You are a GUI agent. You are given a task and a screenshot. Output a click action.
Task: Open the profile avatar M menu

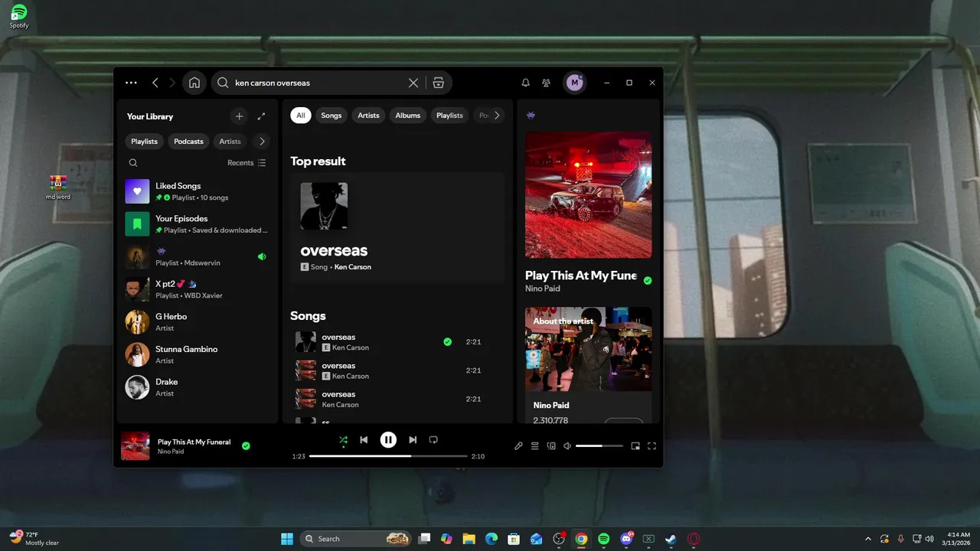coord(575,83)
